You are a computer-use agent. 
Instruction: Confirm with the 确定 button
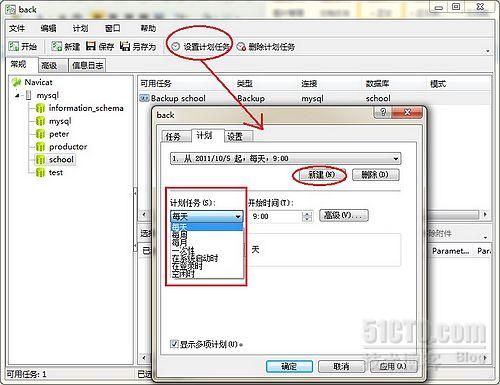click(289, 366)
